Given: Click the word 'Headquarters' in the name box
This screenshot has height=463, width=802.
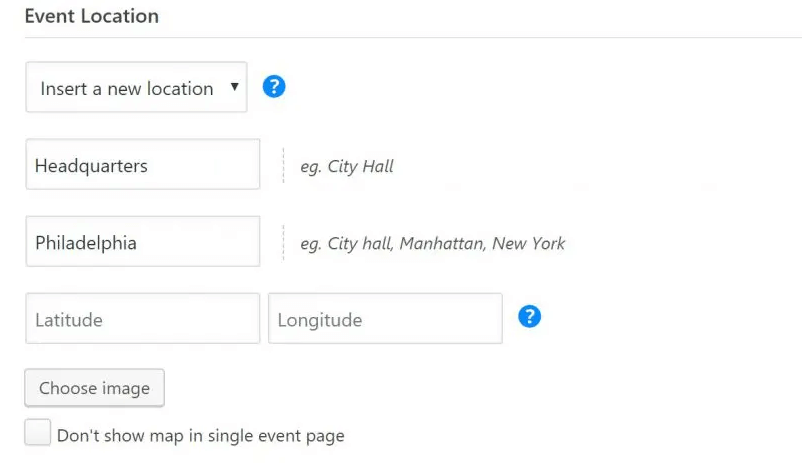Looking at the screenshot, I should click(x=91, y=166).
